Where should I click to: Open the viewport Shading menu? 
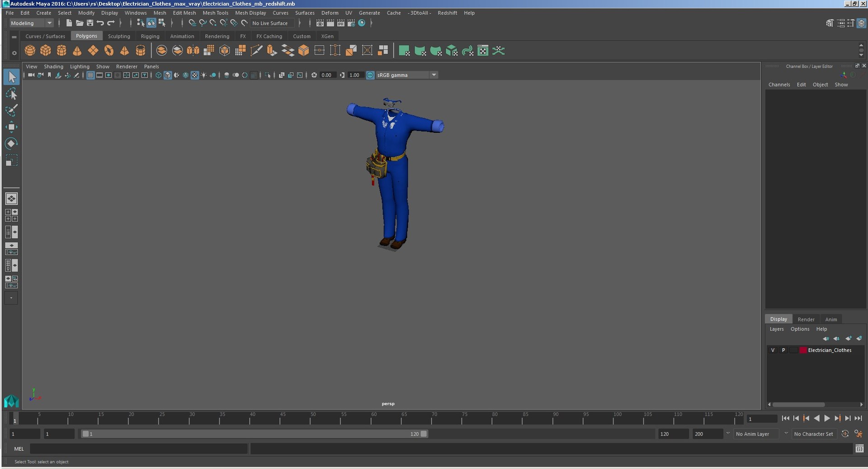(53, 66)
